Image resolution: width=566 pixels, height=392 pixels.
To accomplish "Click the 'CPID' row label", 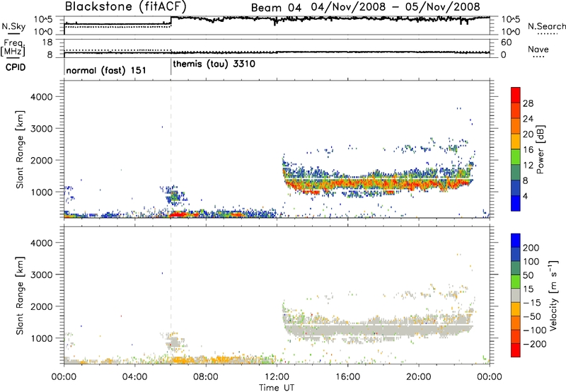I will pos(16,67).
